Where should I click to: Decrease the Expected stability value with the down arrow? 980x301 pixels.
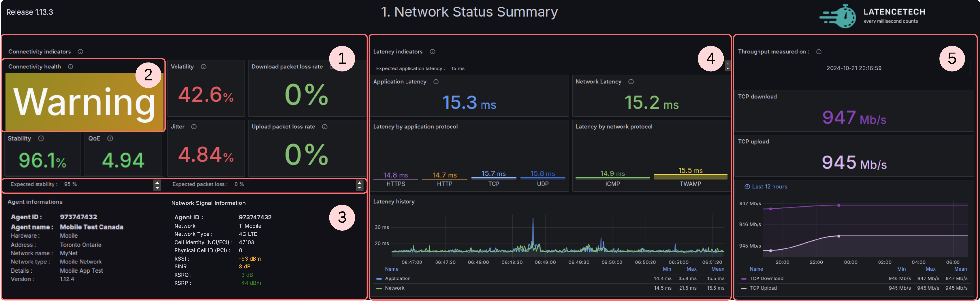click(x=157, y=188)
